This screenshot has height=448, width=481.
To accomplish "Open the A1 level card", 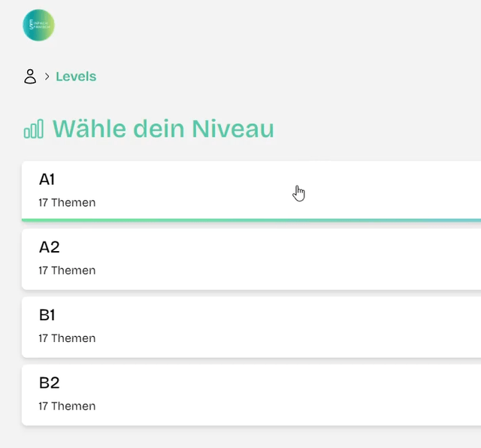I will (251, 191).
